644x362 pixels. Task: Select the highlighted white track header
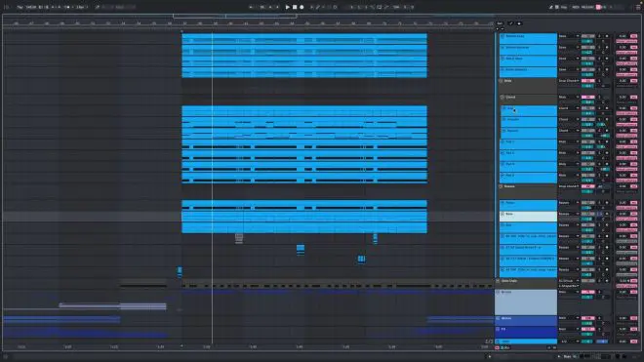coord(528,217)
